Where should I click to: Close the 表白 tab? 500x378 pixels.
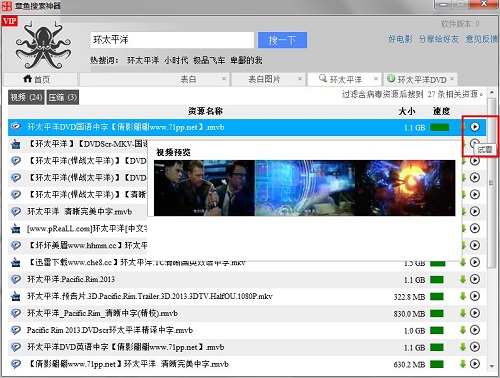pos(224,79)
